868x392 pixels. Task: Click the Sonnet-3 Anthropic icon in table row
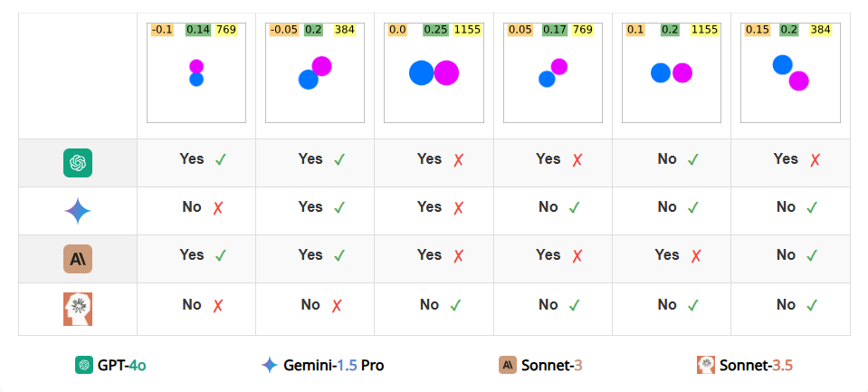pos(78,259)
